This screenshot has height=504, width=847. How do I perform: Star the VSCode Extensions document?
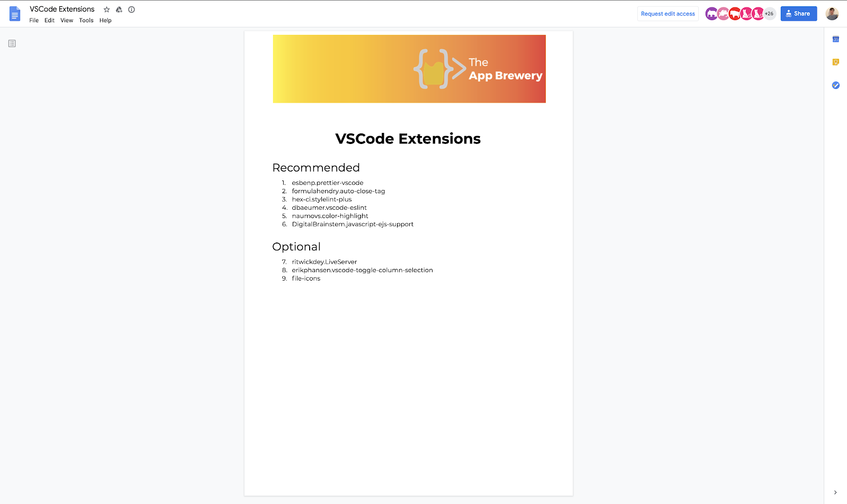tap(106, 10)
